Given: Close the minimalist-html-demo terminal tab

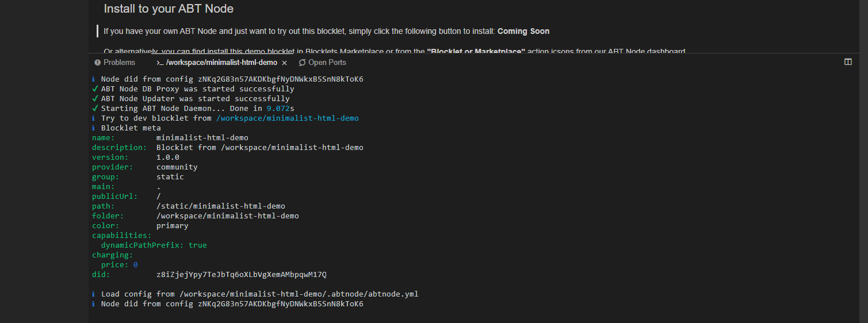Looking at the screenshot, I should pos(284,63).
